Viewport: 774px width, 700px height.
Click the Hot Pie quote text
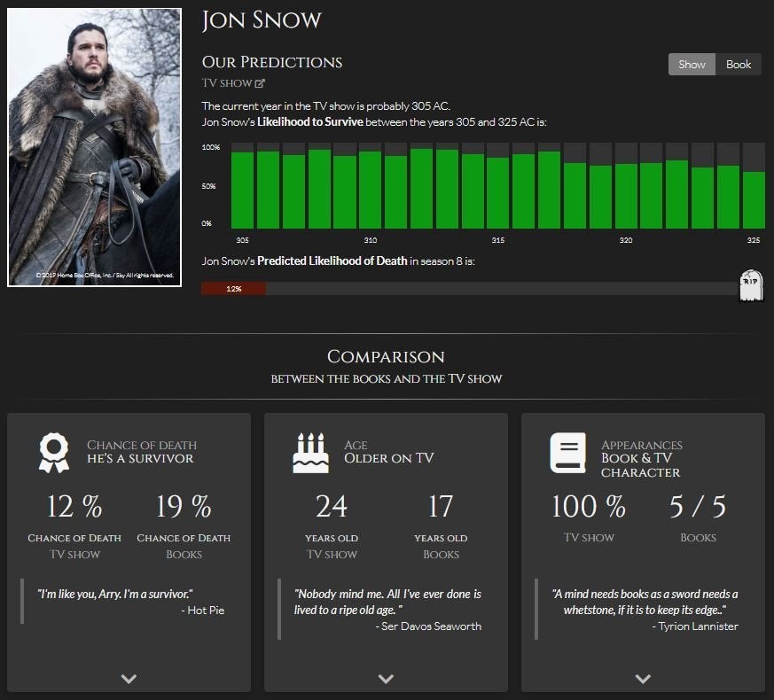coord(115,594)
